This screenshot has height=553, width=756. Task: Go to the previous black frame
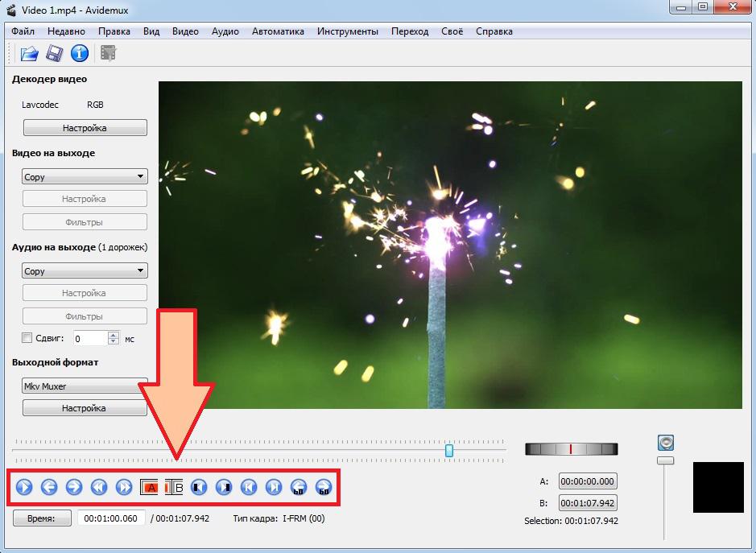pyautogui.click(x=199, y=486)
